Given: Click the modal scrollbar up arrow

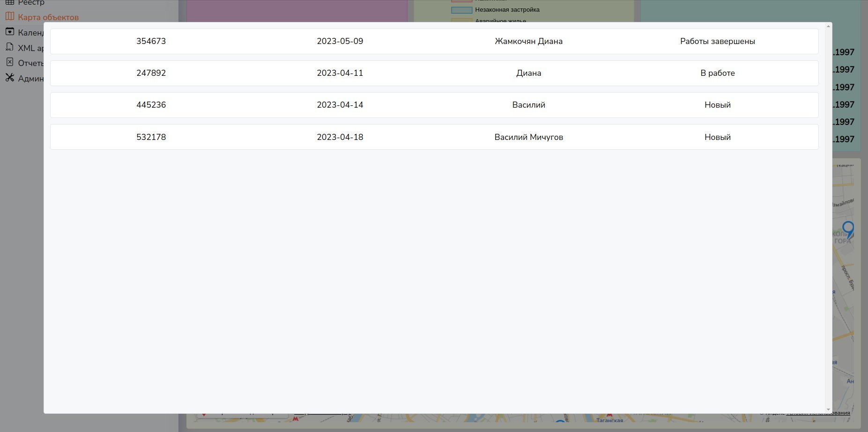Looking at the screenshot, I should tap(828, 26).
